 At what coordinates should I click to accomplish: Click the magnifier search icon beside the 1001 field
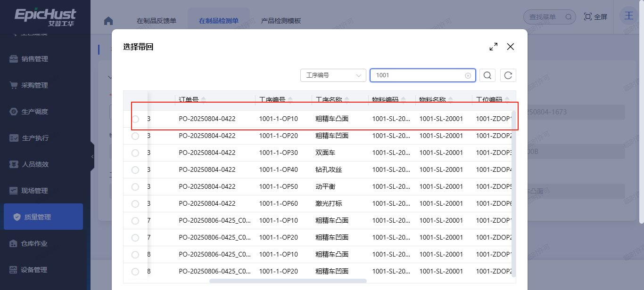pyautogui.click(x=487, y=75)
